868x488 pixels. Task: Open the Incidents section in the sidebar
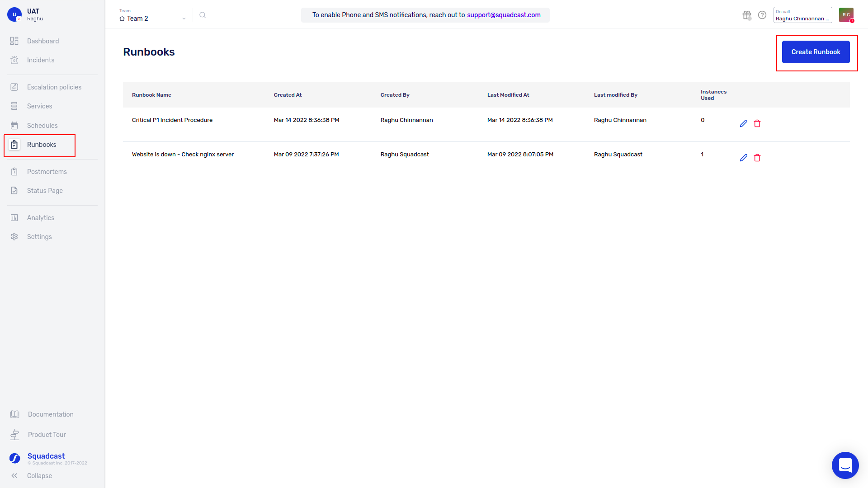(x=41, y=60)
